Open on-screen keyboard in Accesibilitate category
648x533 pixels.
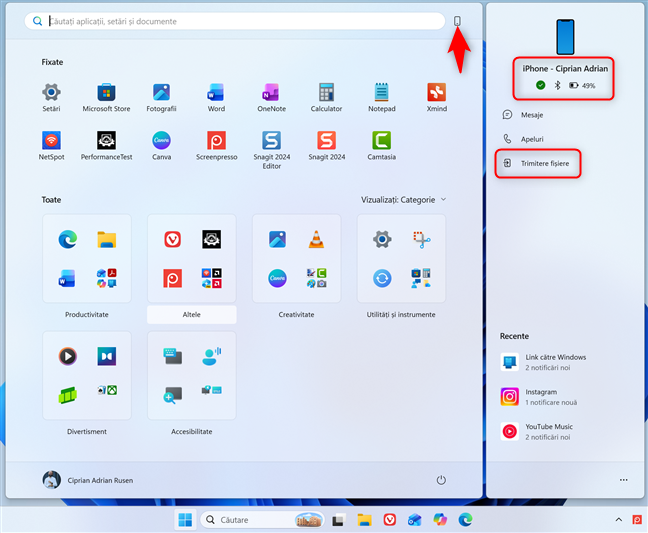point(172,356)
